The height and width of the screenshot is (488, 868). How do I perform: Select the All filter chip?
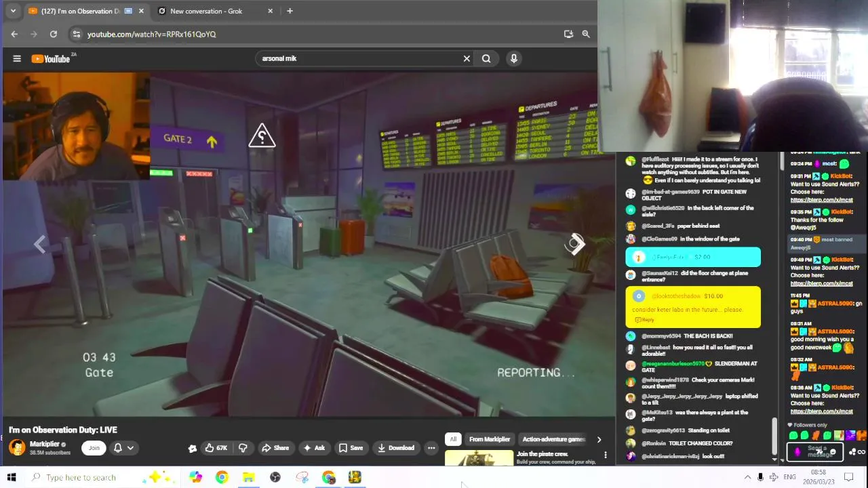(453, 439)
